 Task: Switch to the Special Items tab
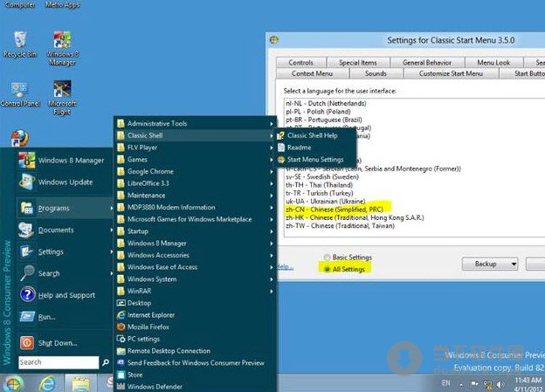point(358,63)
